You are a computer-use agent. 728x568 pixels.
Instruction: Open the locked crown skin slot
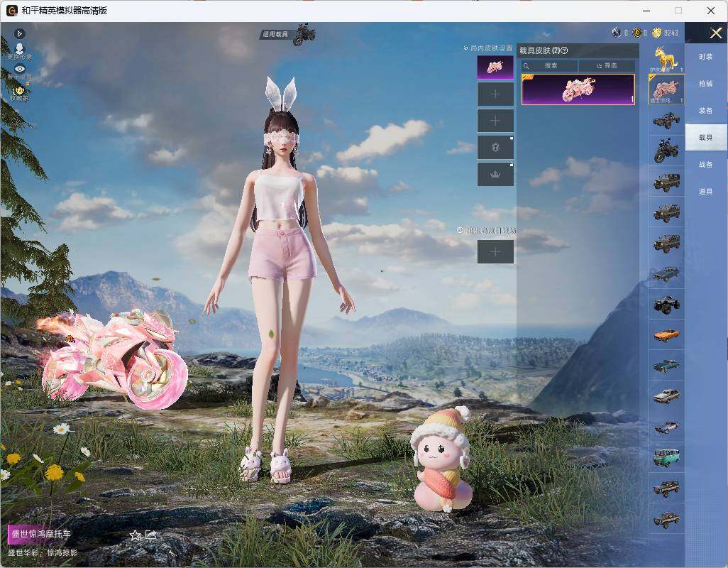[495, 174]
